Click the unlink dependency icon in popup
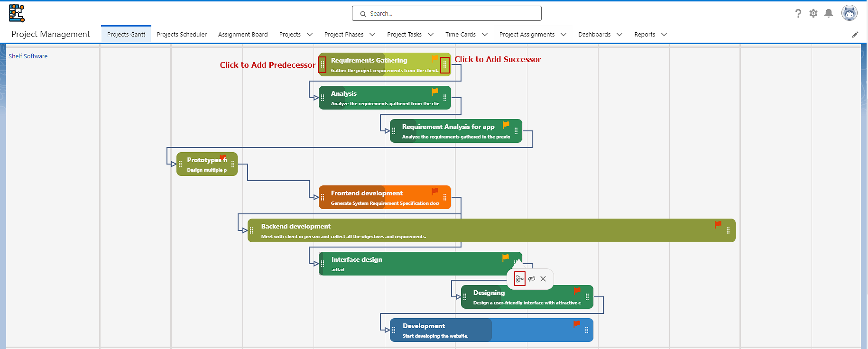 coord(532,279)
